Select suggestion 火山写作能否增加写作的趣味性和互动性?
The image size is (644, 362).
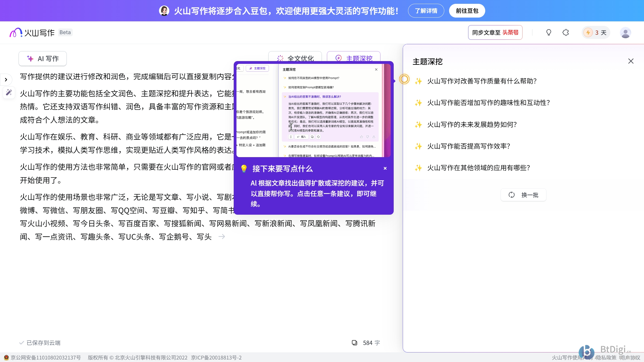tap(488, 103)
